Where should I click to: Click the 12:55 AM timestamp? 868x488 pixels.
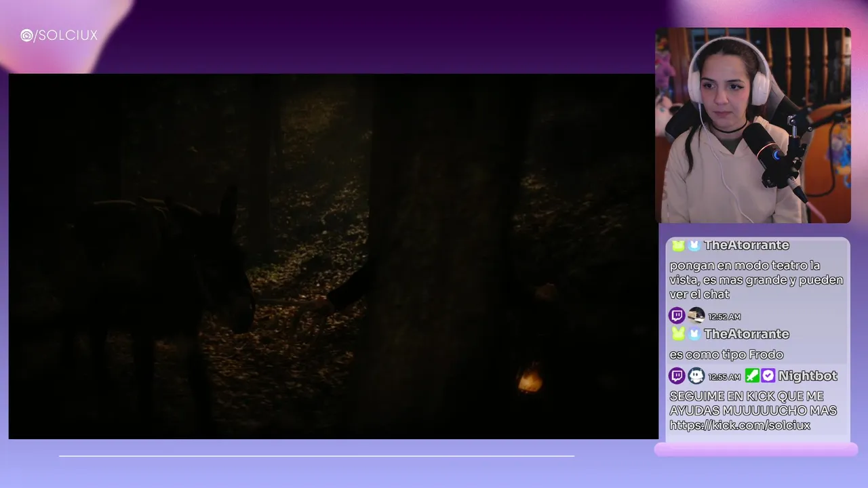click(x=724, y=376)
